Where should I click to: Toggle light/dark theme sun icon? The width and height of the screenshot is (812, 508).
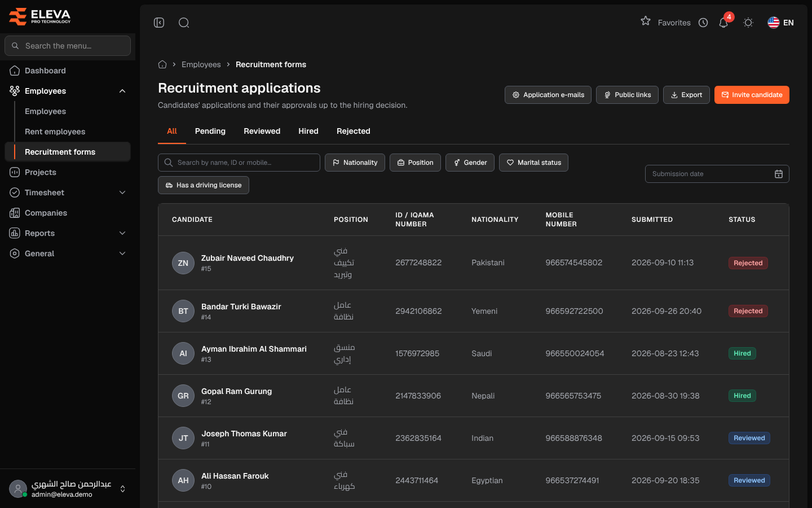coord(748,23)
